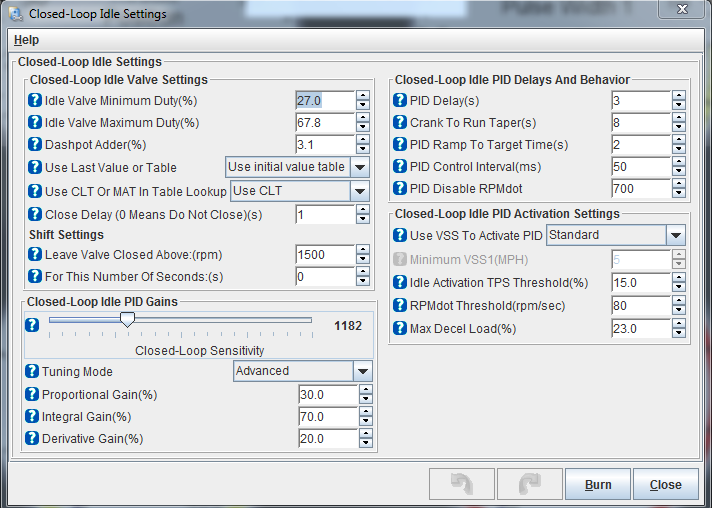This screenshot has height=508, width=712.
Task: Click help icon for Idle Valve Minimum Duty
Action: (35, 100)
